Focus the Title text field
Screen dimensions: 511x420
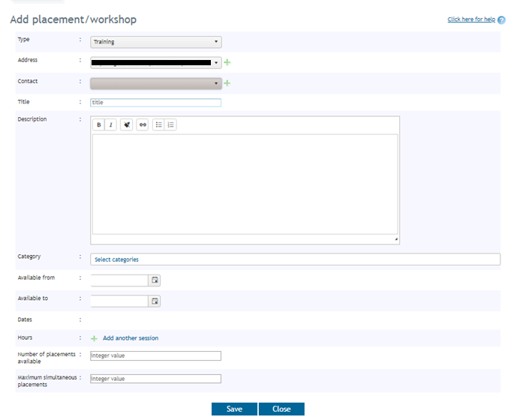pyautogui.click(x=156, y=103)
